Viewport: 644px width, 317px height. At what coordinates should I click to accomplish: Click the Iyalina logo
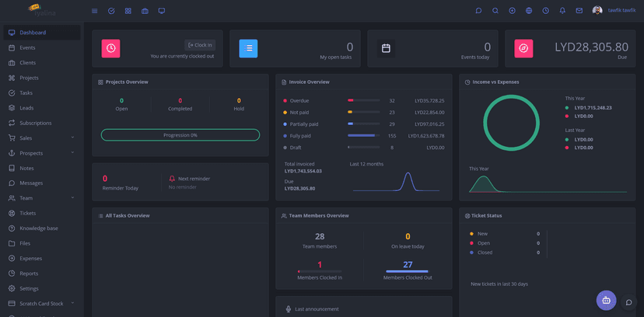[x=42, y=11]
